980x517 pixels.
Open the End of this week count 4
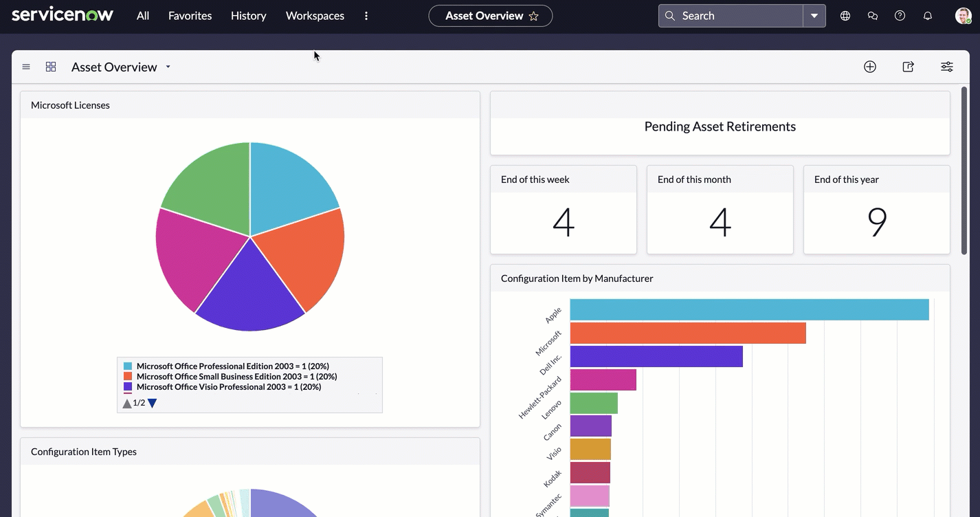[564, 222]
